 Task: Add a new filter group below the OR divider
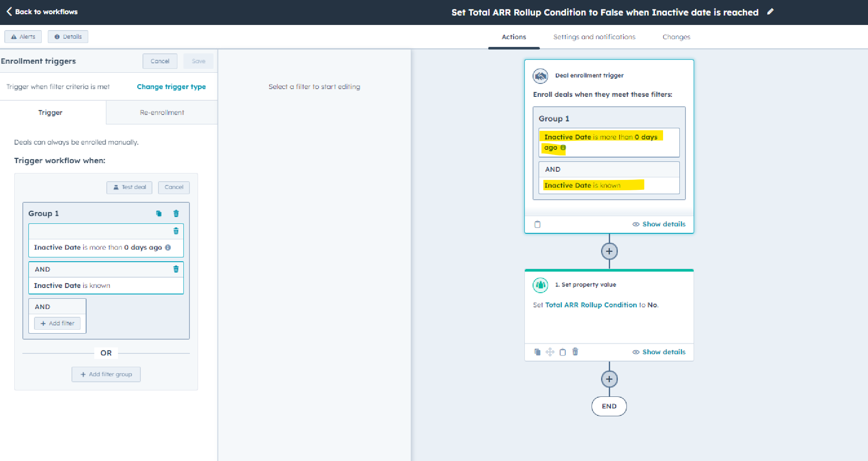click(x=106, y=374)
